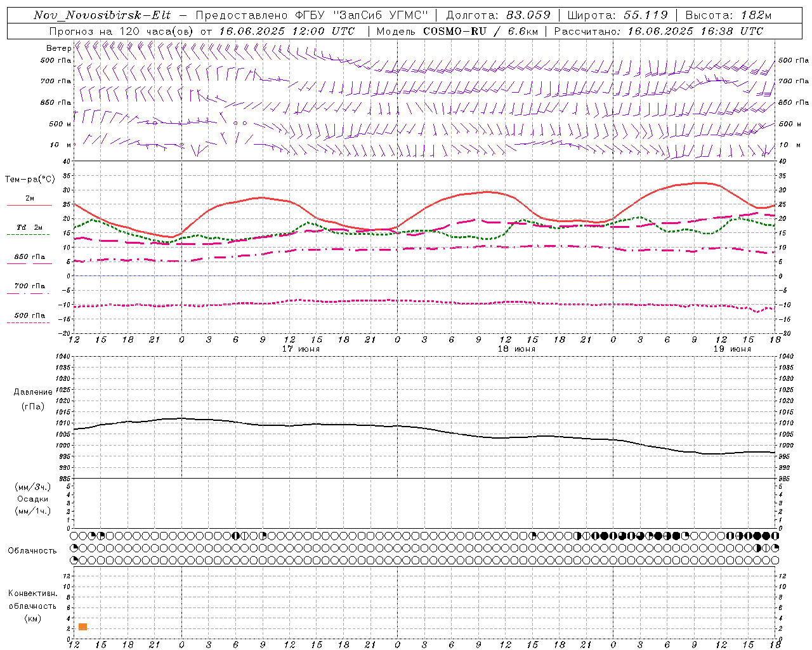Click the left "10 м" wind level label
The width and height of the screenshot is (812, 650).
[x=61, y=145]
